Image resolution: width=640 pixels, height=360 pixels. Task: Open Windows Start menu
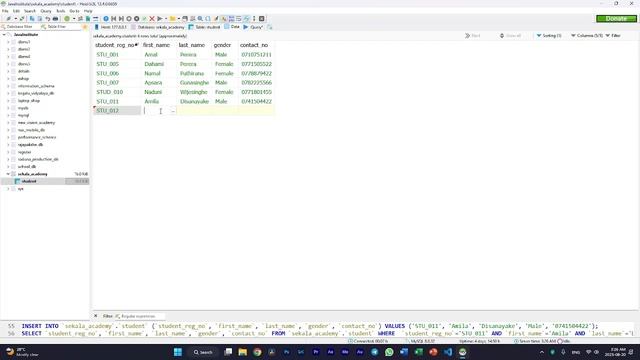(178, 352)
